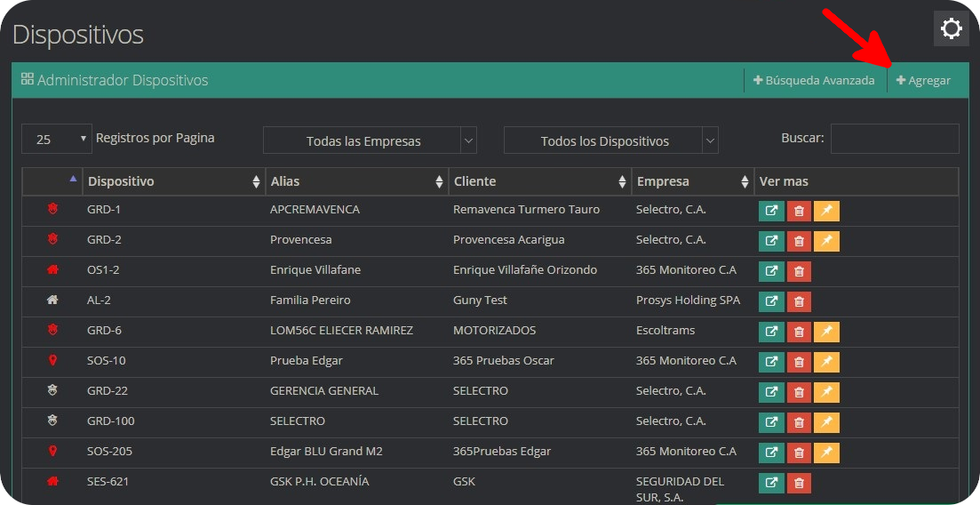Image resolution: width=980 pixels, height=505 pixels.
Task: Open the settings gear icon
Action: pos(952,28)
